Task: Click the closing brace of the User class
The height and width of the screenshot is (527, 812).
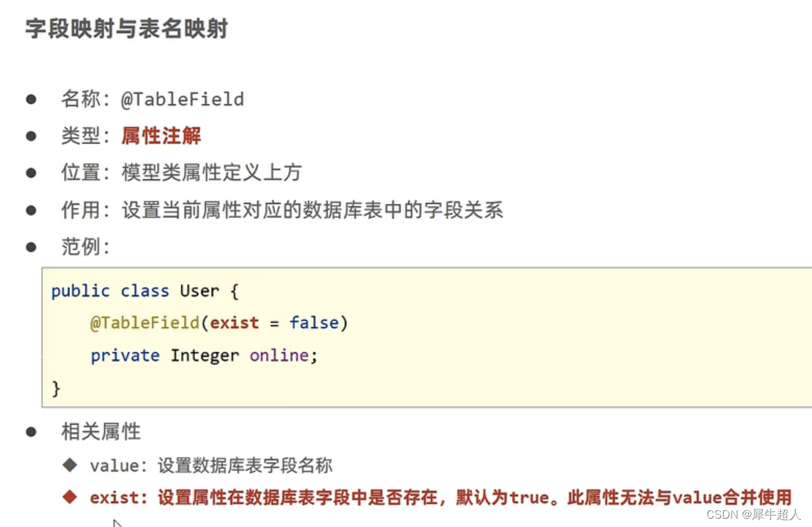Action: [x=56, y=388]
